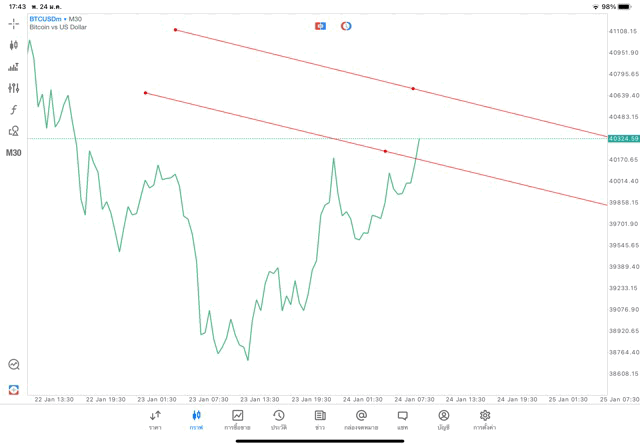Select the crosshair tool
The width and height of the screenshot is (640, 447).
coord(14,23)
